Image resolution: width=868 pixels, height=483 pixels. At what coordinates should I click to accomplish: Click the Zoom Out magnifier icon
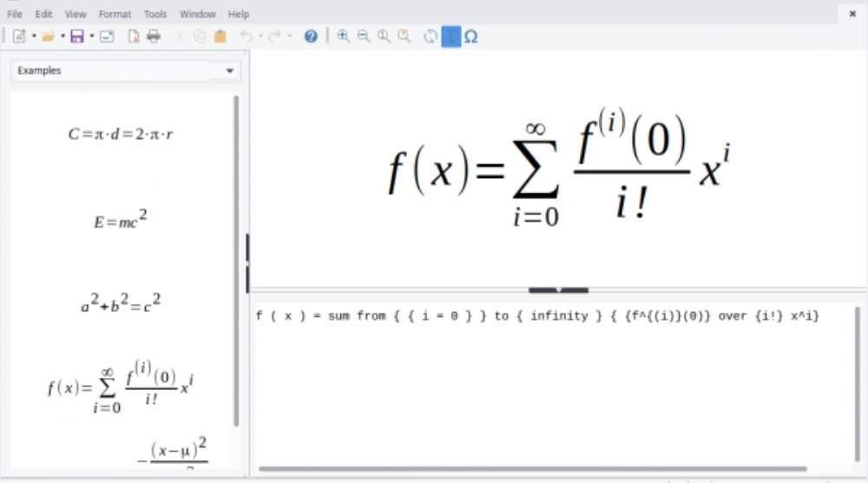click(x=364, y=36)
